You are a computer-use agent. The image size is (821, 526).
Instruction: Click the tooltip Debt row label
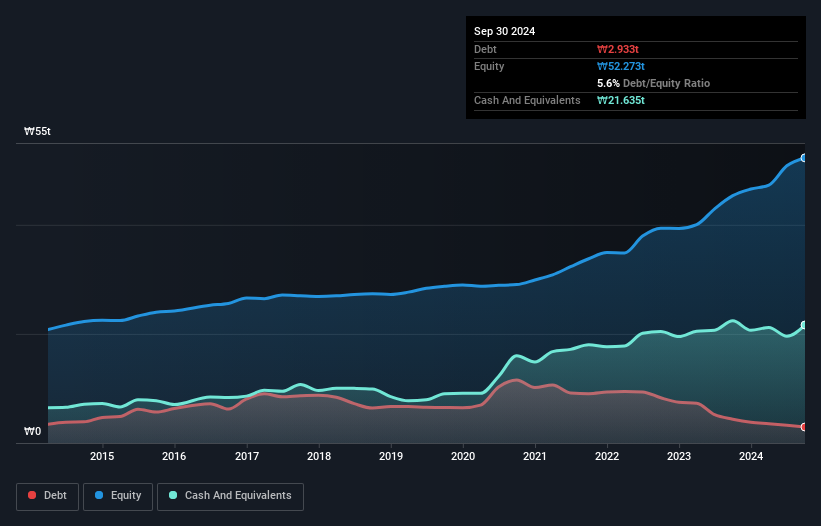(x=485, y=49)
